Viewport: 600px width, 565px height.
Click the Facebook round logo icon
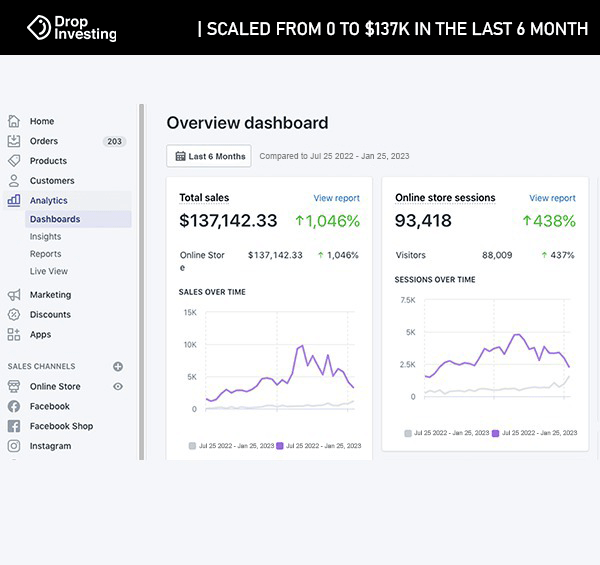click(x=14, y=406)
